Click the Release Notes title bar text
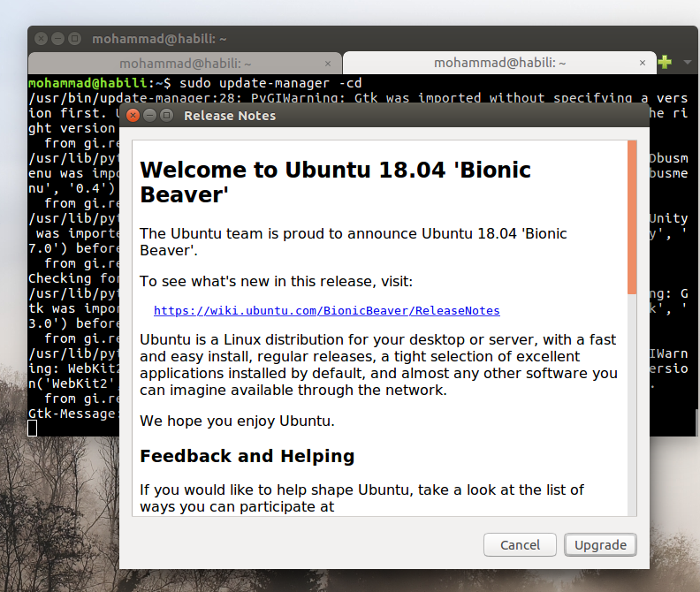The image size is (700, 592). [230, 116]
